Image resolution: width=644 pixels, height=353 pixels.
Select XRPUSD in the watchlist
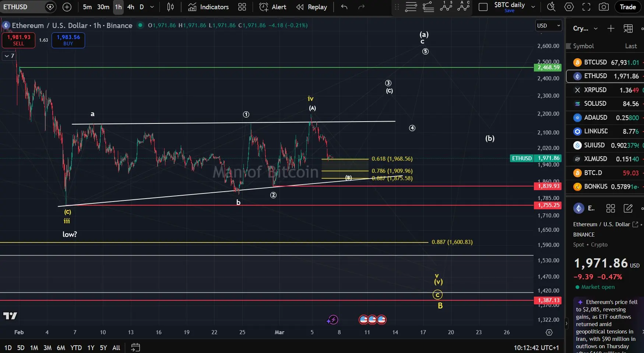tap(605, 90)
